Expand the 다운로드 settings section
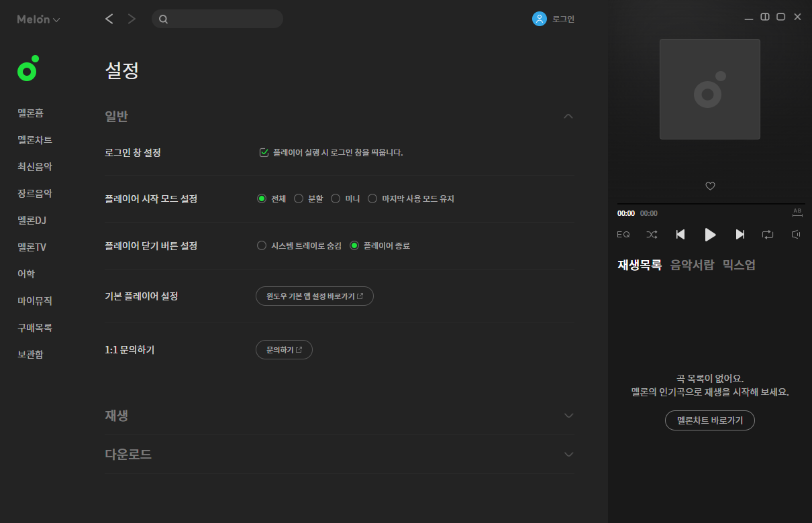Screen dimensions: 812x523 (568, 454)
